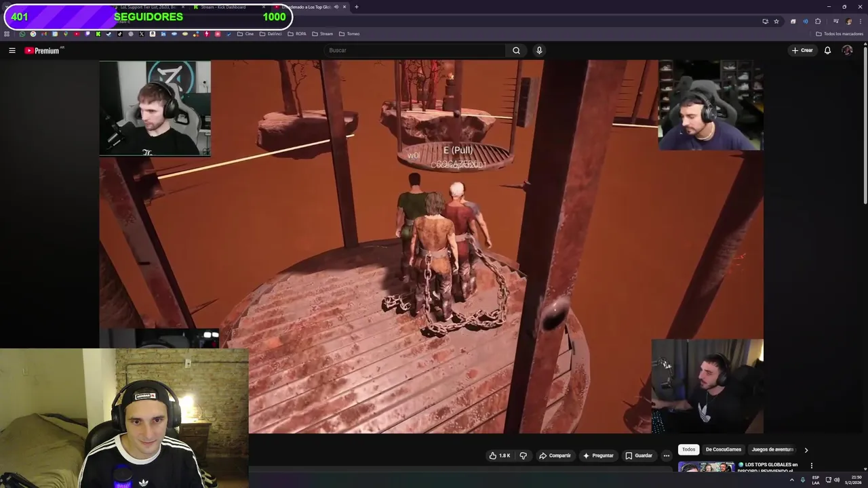Open the microphone tray icon
Screen dimensions: 868x488
click(803, 480)
